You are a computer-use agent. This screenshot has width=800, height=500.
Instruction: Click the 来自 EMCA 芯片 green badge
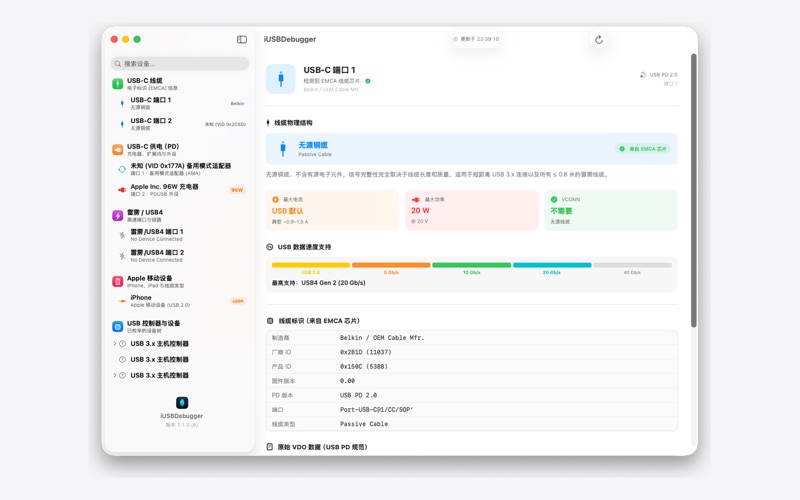643,148
